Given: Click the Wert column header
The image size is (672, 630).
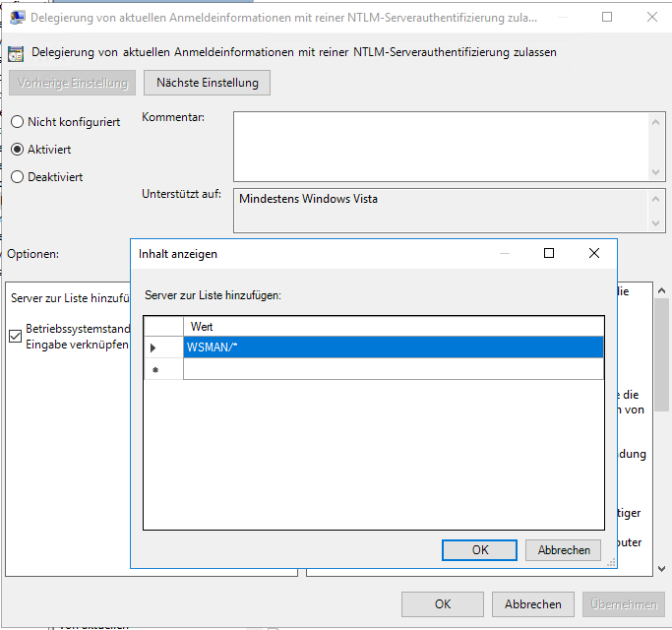Looking at the screenshot, I should point(394,327).
